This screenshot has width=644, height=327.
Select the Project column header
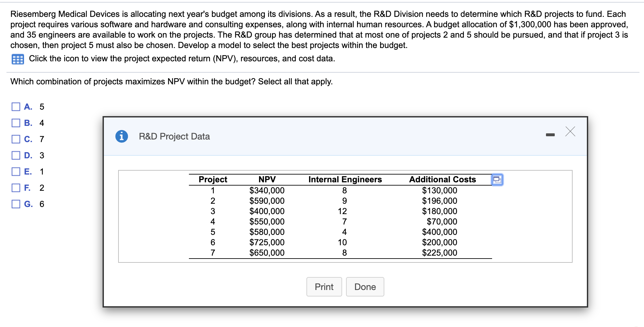[x=213, y=179]
